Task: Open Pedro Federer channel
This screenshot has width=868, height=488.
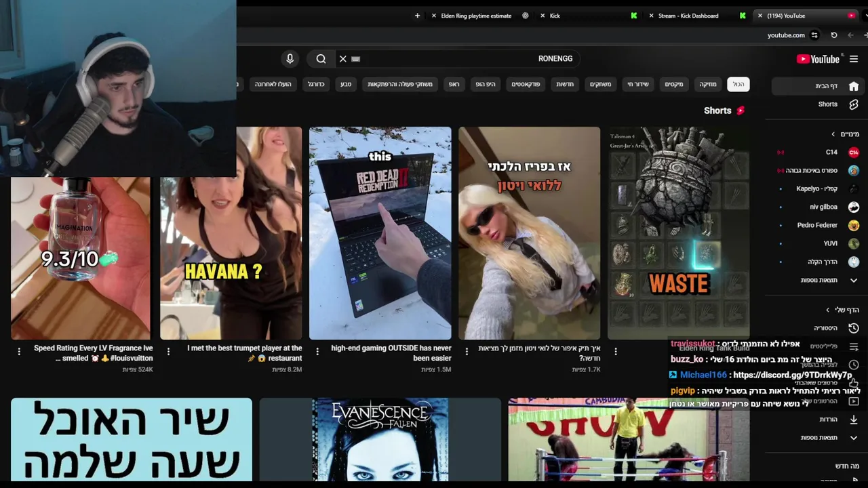Action: tap(817, 226)
